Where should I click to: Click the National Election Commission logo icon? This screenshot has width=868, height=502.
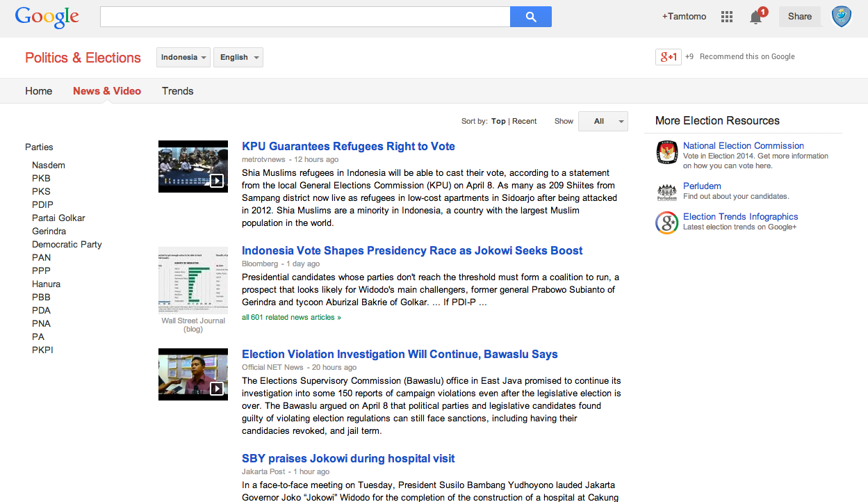pyautogui.click(x=667, y=152)
